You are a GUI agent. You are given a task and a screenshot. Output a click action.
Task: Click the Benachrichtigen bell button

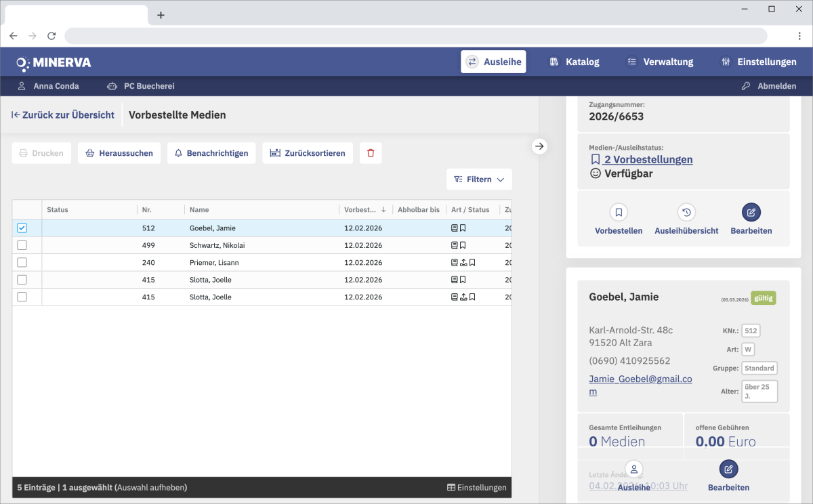(211, 153)
